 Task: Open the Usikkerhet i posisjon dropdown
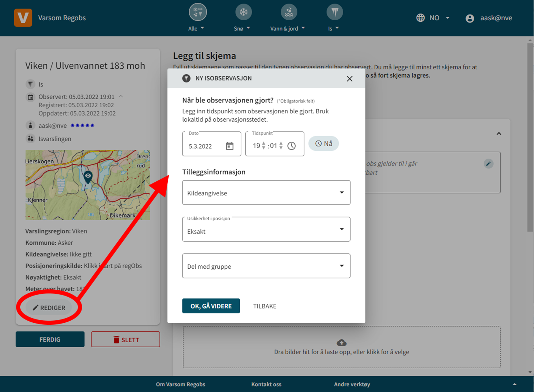coord(266,229)
